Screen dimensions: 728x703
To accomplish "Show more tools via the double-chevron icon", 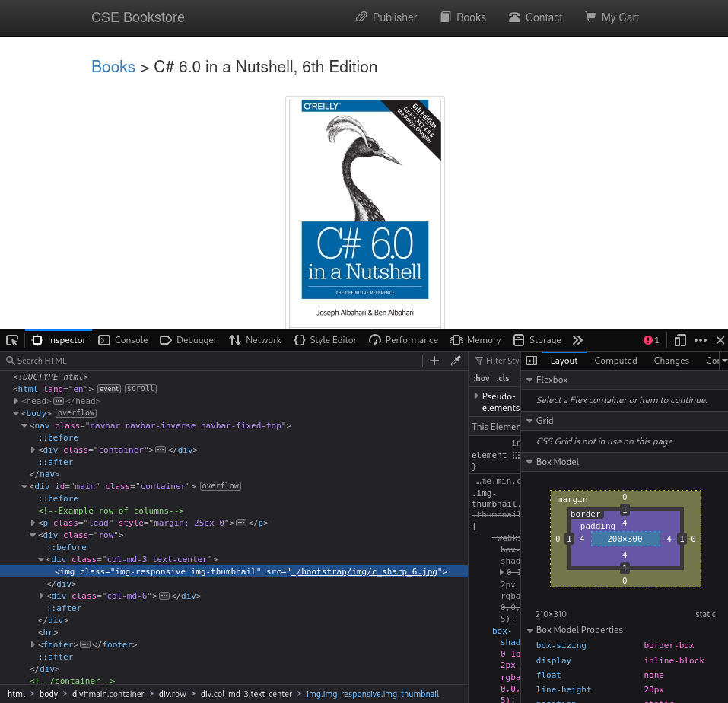I will (577, 340).
